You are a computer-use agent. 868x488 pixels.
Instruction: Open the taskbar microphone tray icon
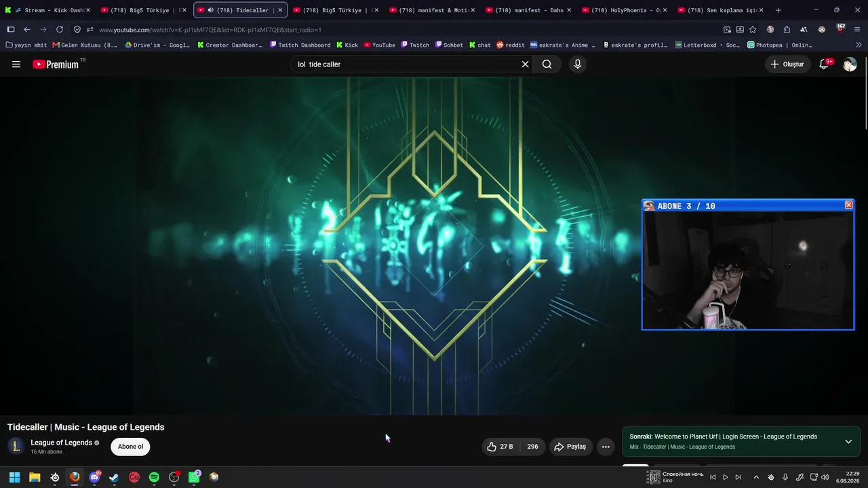coord(785,477)
